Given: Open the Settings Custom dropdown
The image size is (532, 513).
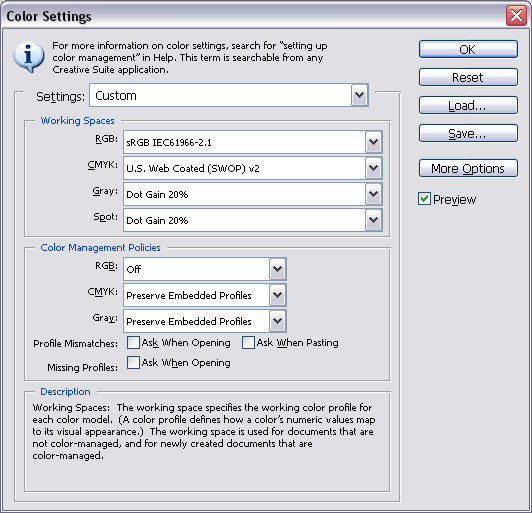Looking at the screenshot, I should (229, 95).
